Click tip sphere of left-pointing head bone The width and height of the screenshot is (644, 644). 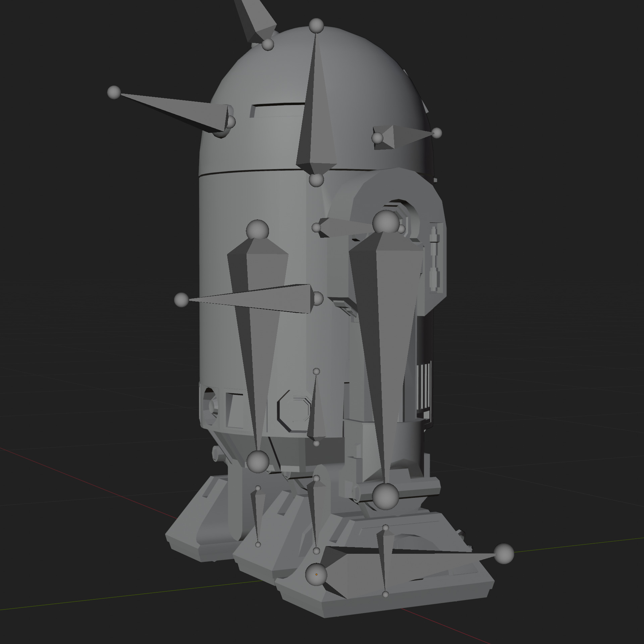pos(114,93)
